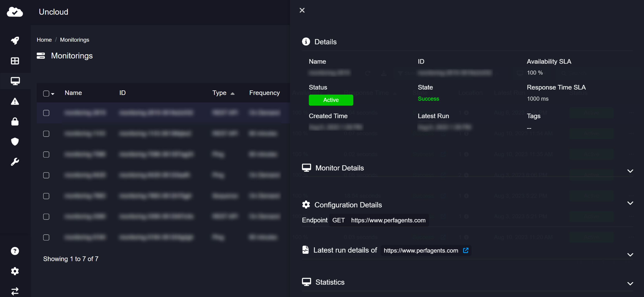This screenshot has height=297, width=644.
Task: Click the wrench tools icon
Action: coord(15,162)
